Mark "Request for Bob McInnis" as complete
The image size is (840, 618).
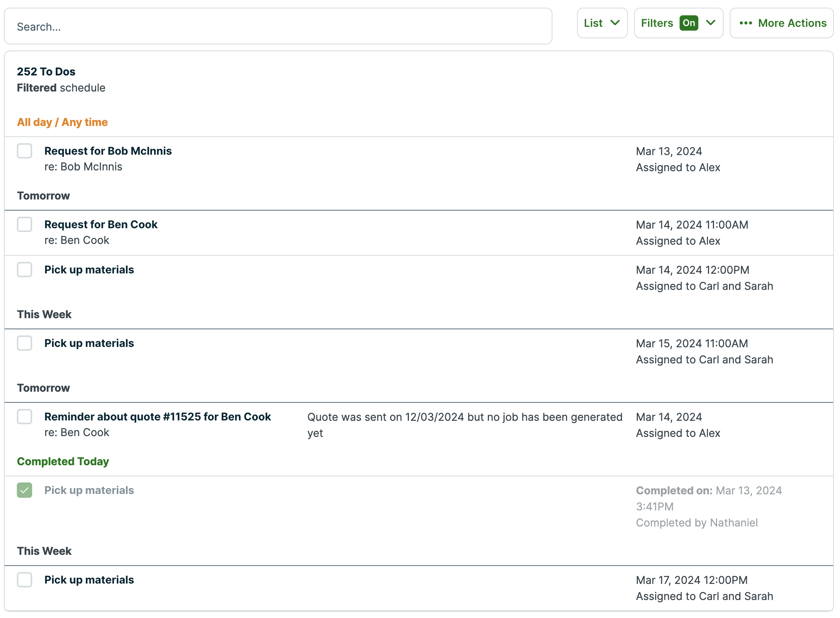pos(25,151)
